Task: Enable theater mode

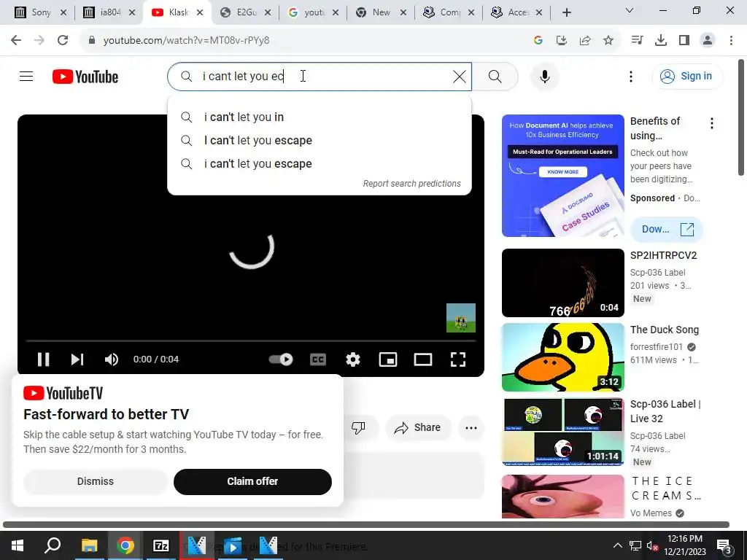Action: (x=422, y=359)
